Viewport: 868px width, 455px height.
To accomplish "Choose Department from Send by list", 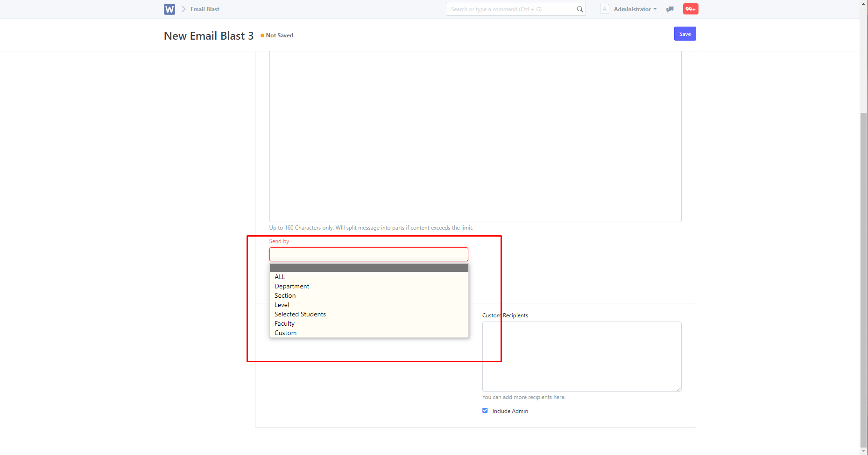I will click(x=369, y=286).
